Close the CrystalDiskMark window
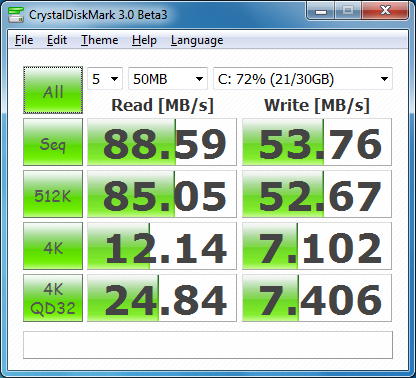The height and width of the screenshot is (378, 416). pos(385,11)
